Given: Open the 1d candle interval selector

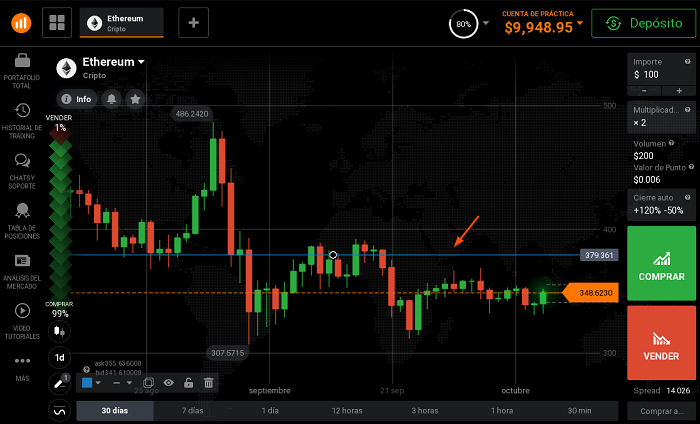Looking at the screenshot, I should coord(59,357).
